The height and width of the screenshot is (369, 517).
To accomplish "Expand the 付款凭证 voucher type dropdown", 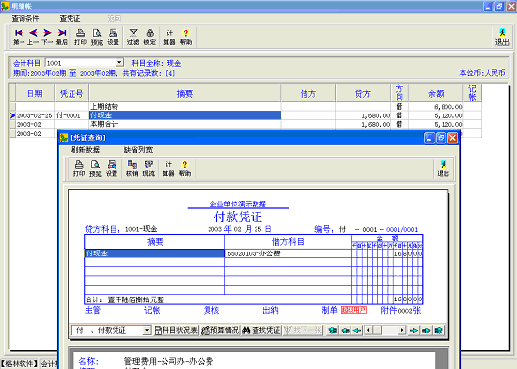I will pos(147,330).
